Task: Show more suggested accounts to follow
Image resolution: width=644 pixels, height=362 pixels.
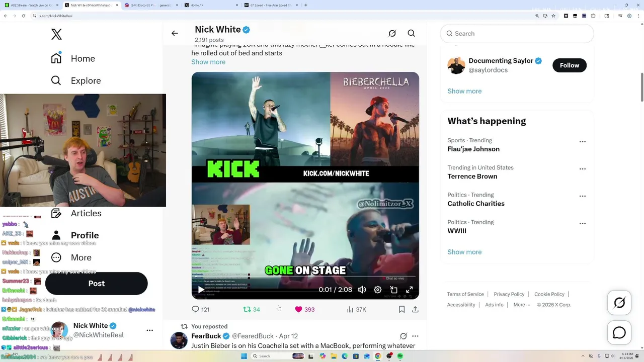Action: (x=464, y=91)
